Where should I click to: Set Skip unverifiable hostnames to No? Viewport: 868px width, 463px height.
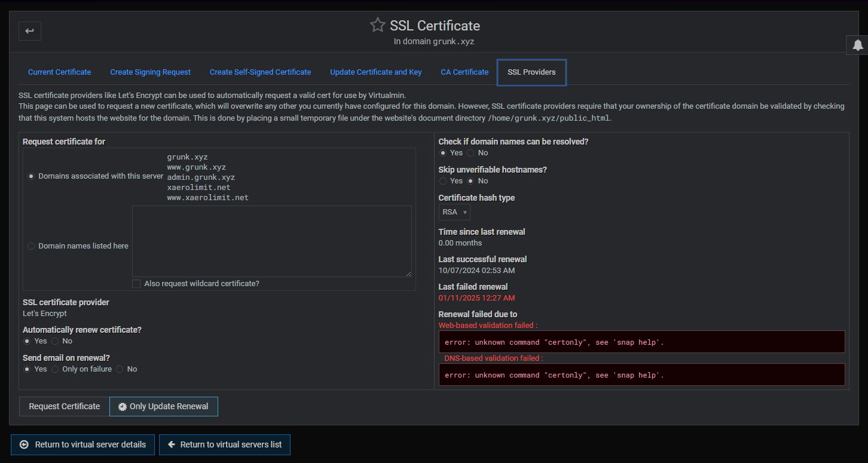471,181
